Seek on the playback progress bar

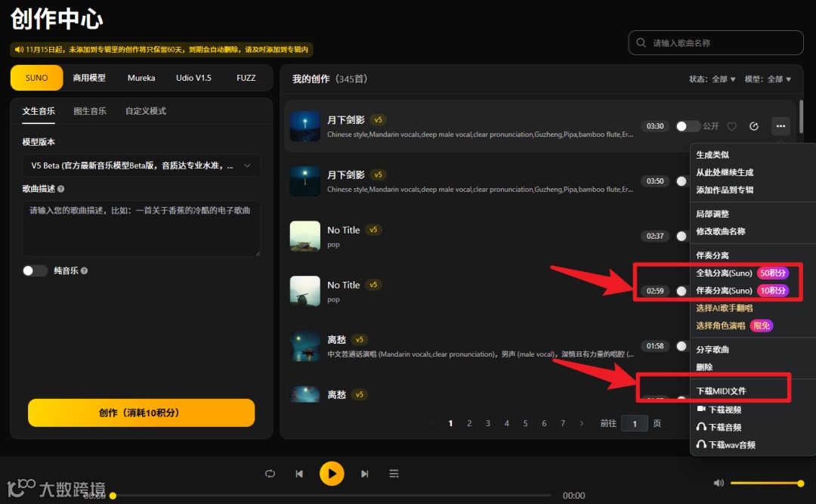(x=331, y=496)
